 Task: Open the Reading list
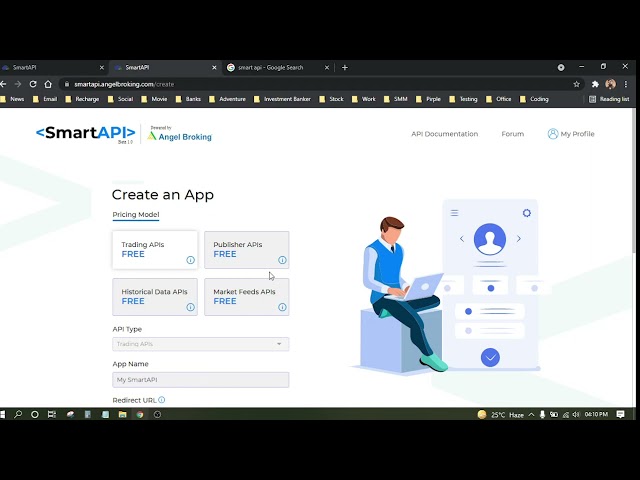(609, 99)
